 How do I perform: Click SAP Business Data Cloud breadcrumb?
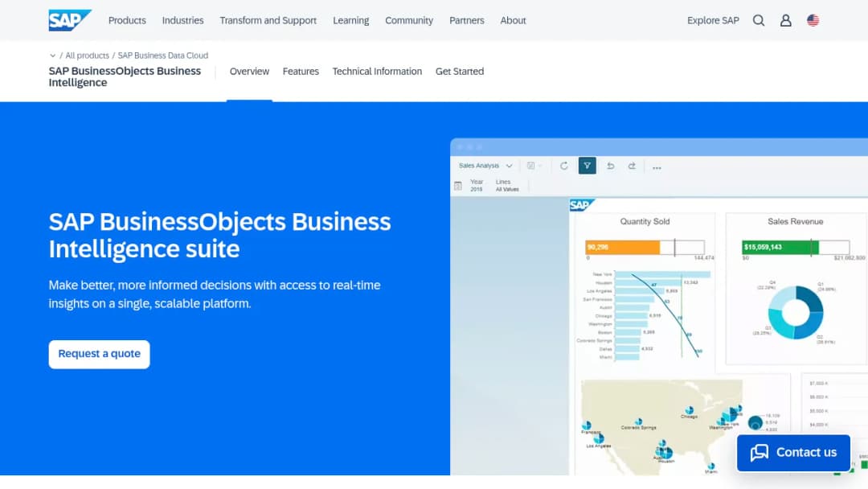click(162, 55)
